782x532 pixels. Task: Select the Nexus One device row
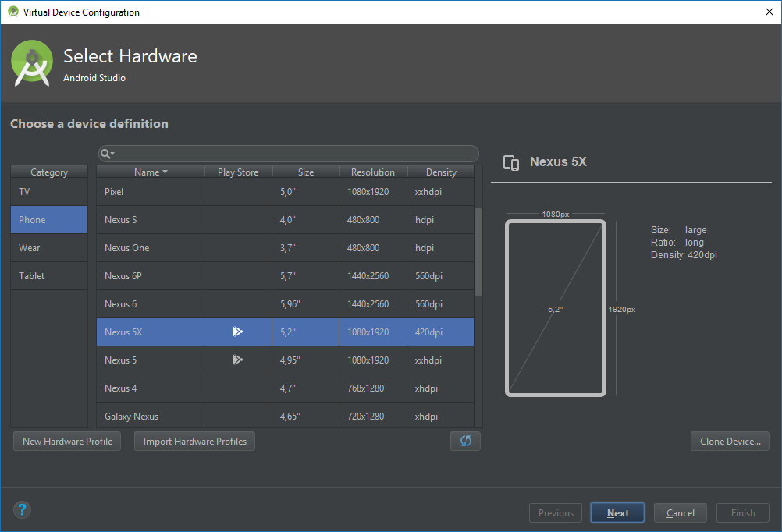pyautogui.click(x=286, y=248)
